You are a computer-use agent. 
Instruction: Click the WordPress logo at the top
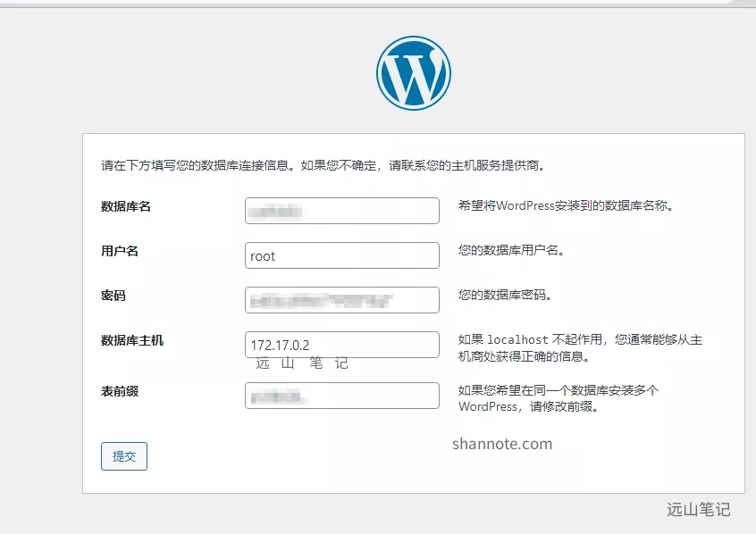click(414, 73)
